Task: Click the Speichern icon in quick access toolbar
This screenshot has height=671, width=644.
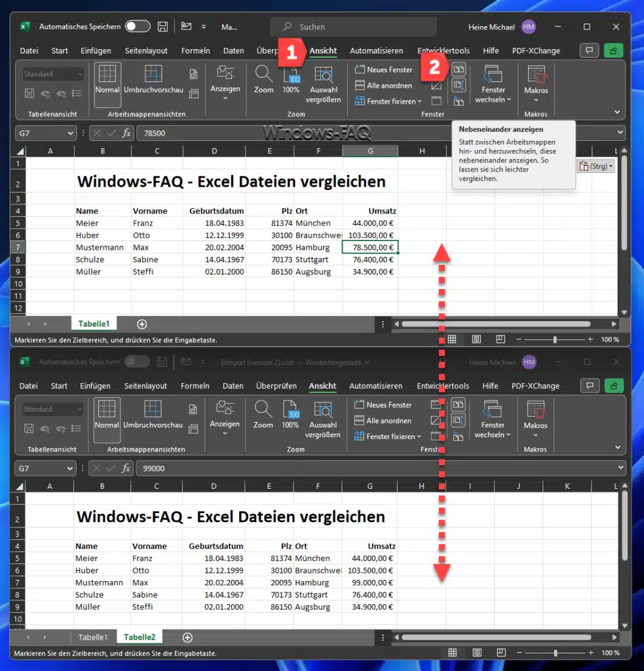Action: [x=162, y=26]
